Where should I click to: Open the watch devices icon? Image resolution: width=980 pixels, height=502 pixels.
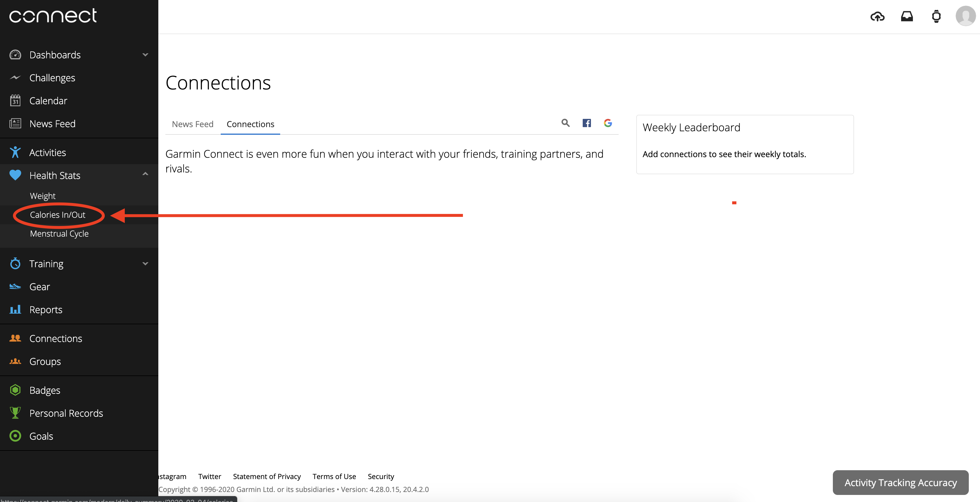click(936, 16)
